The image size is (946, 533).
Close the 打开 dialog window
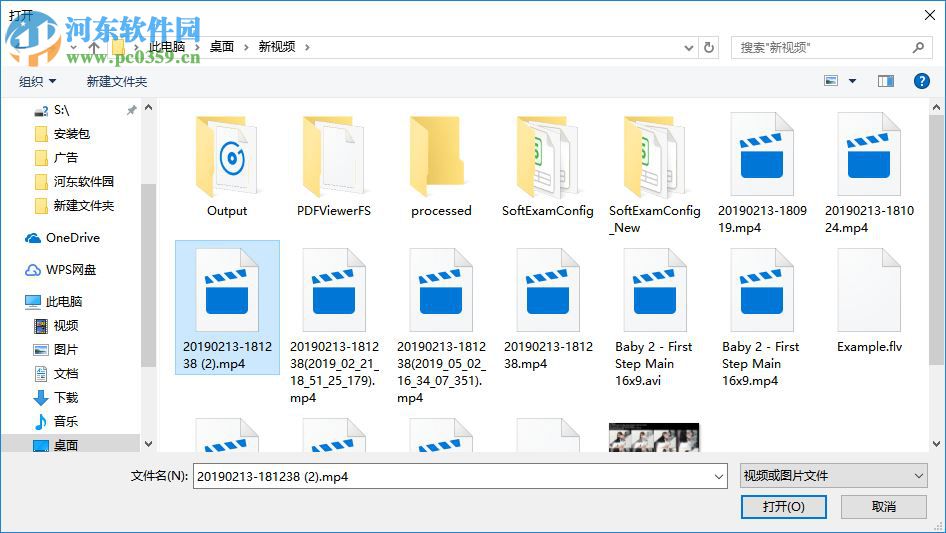click(930, 15)
